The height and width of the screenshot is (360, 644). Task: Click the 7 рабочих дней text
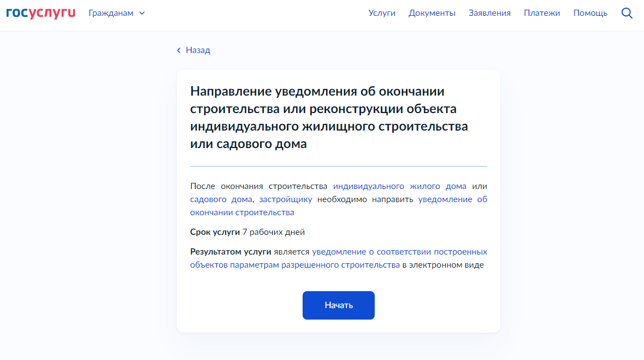274,232
